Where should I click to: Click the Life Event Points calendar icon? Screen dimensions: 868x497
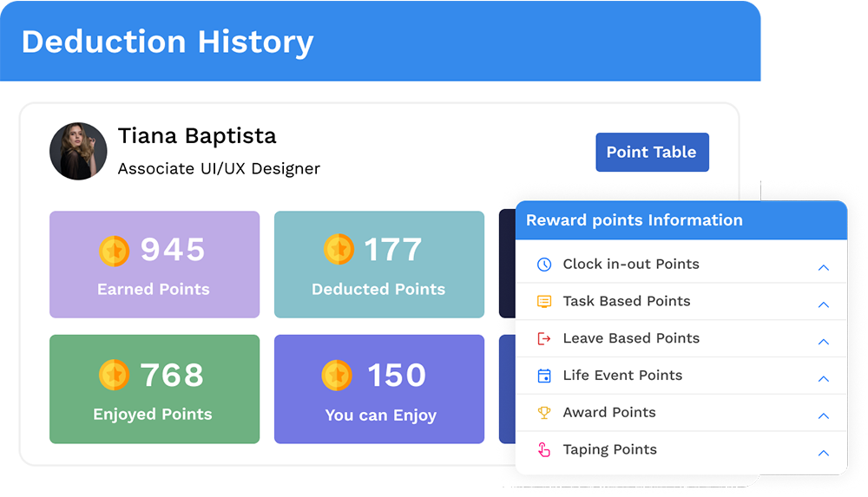click(544, 376)
